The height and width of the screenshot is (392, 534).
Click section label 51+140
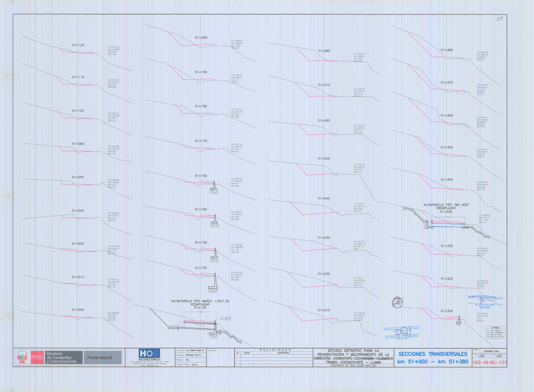pos(201,243)
